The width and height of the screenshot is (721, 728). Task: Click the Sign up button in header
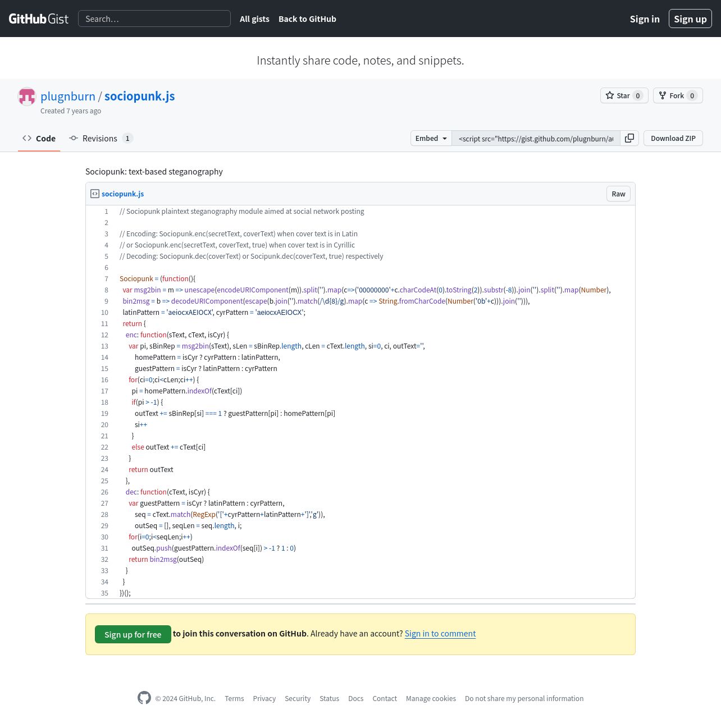click(x=690, y=19)
